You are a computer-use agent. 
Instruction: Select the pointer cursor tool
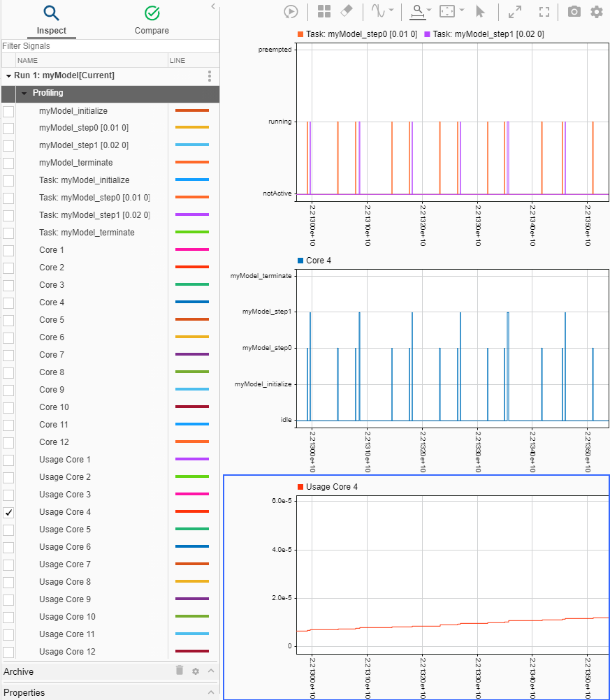480,11
